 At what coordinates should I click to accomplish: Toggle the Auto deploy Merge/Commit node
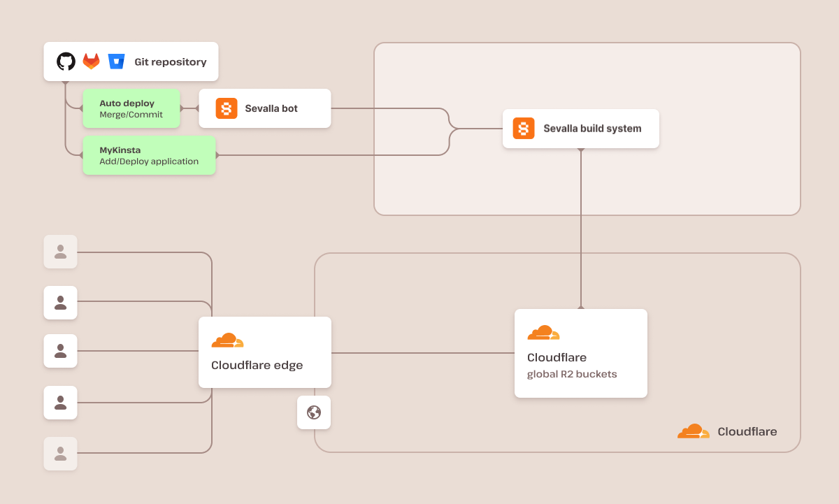131,108
